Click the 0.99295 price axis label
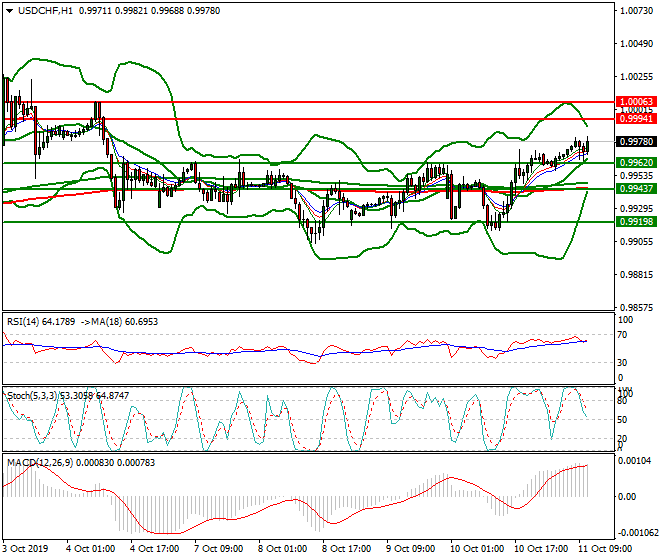This screenshot has height=560, width=660. [636, 208]
